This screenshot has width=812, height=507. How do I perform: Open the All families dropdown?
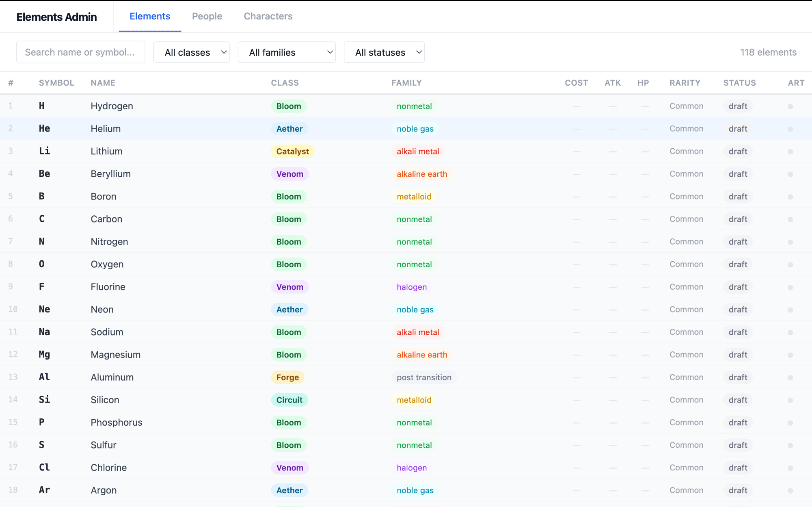[287, 52]
